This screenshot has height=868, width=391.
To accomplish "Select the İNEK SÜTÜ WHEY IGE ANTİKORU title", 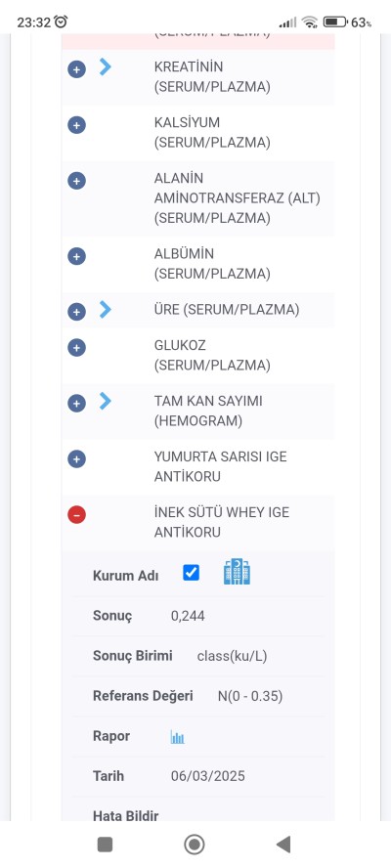I will tap(222, 523).
